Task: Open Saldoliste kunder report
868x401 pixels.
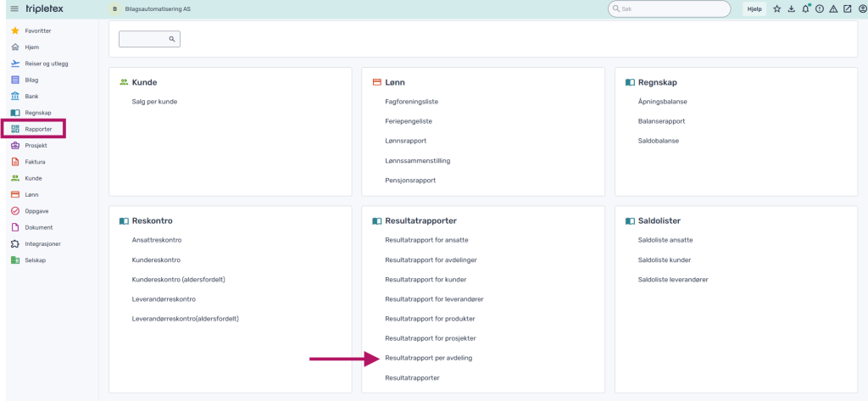Action: (665, 259)
